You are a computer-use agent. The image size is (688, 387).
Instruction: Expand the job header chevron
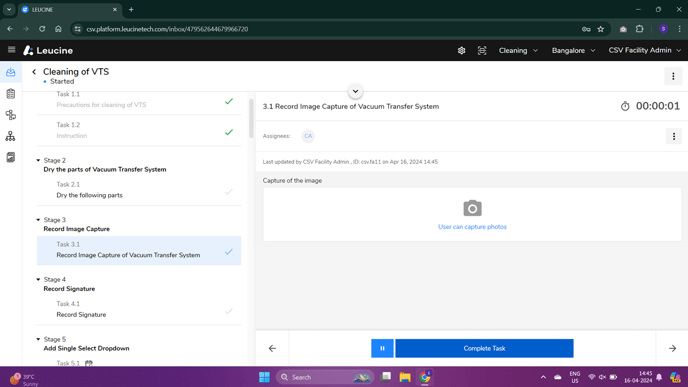pos(355,91)
